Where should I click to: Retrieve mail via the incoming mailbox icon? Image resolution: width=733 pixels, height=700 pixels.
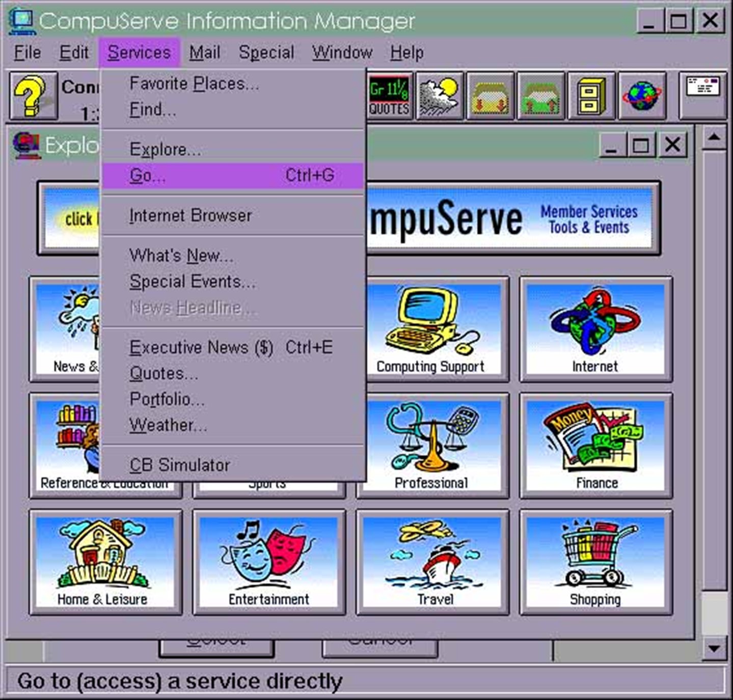click(490, 96)
